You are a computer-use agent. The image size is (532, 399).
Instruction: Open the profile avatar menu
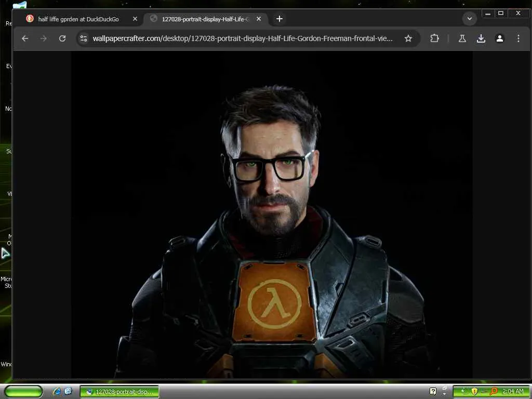coord(499,38)
